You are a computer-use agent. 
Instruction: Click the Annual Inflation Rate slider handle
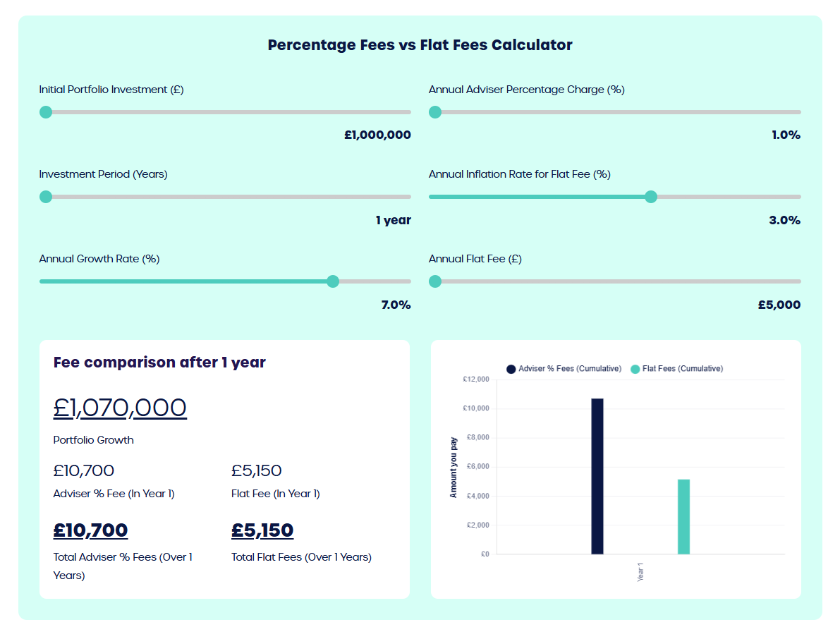(x=651, y=197)
